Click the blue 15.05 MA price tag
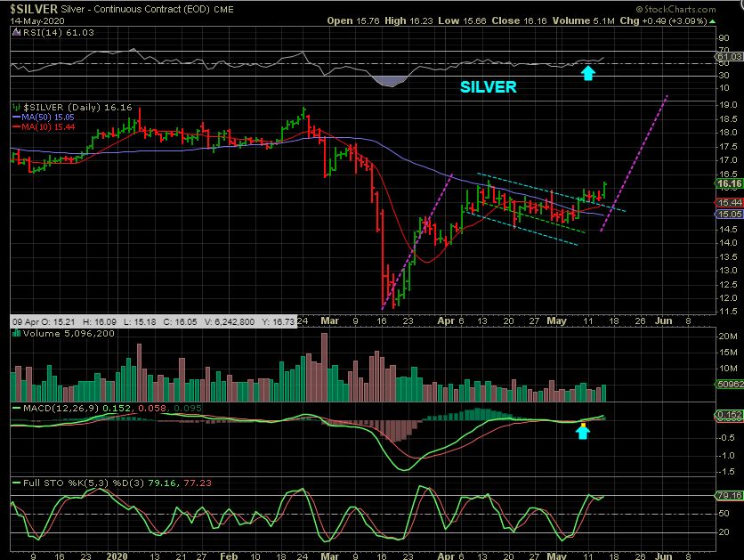Image resolution: width=744 pixels, height=560 pixels. [728, 214]
